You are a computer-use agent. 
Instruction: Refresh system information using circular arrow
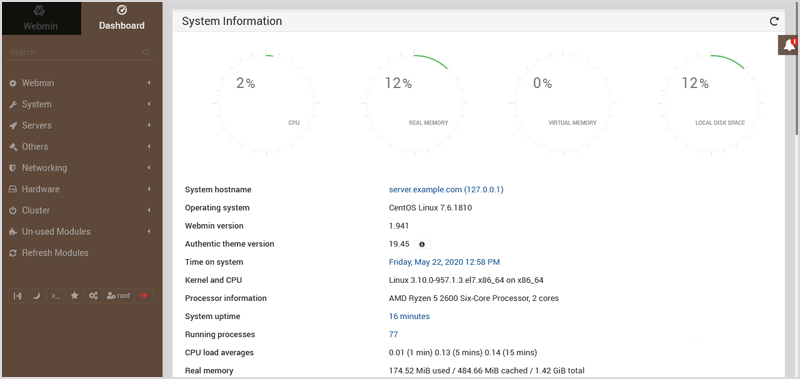(774, 21)
